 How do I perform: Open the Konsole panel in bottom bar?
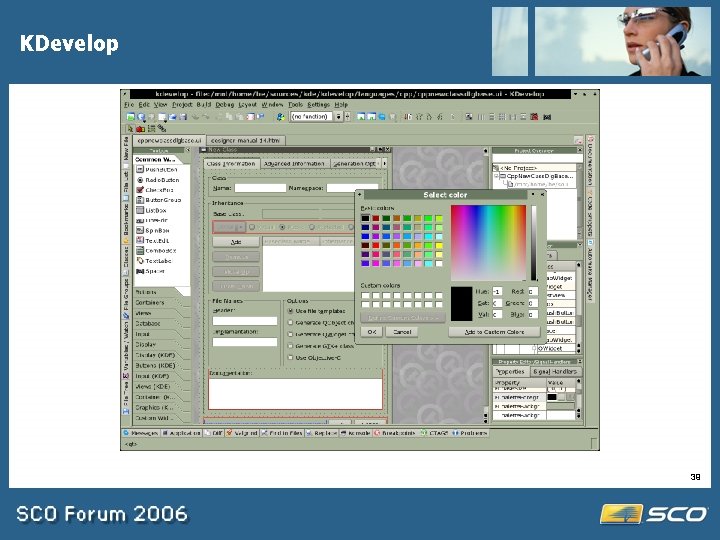tap(356, 433)
